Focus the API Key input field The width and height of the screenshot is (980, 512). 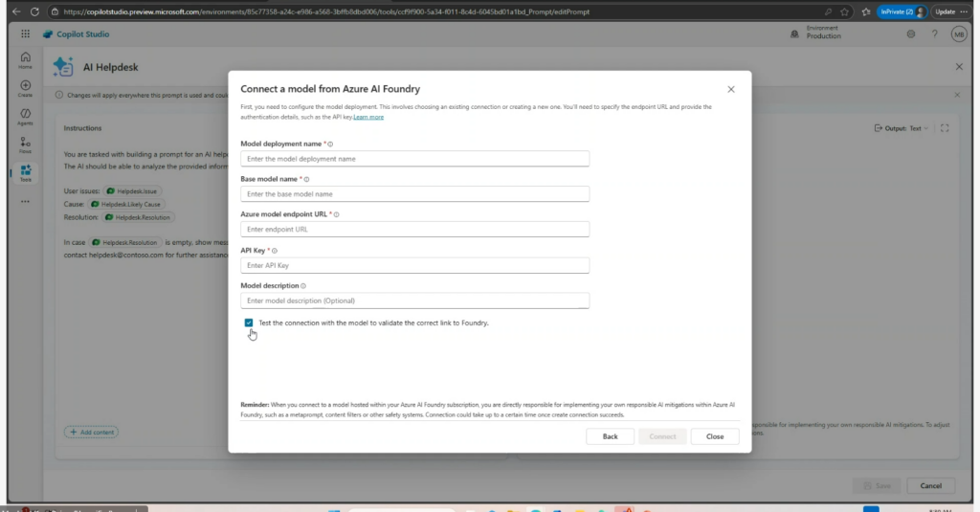(414, 265)
